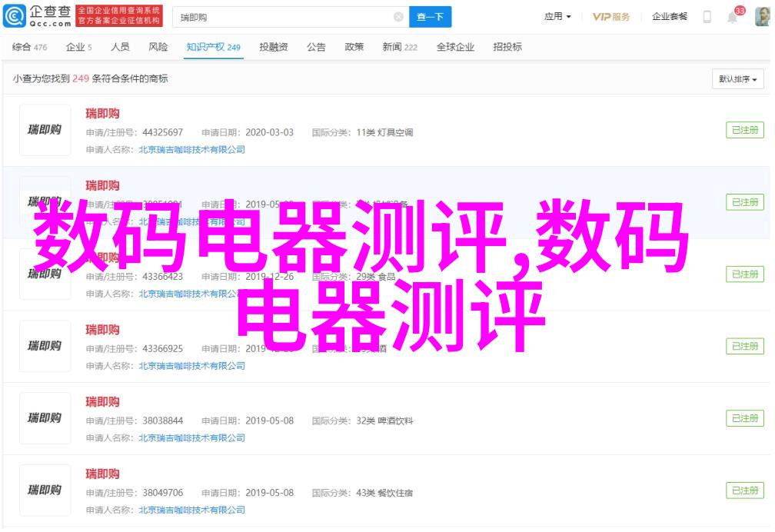Open the 默认排序 sort dropdown
Screen dimensions: 775x532
738,79
